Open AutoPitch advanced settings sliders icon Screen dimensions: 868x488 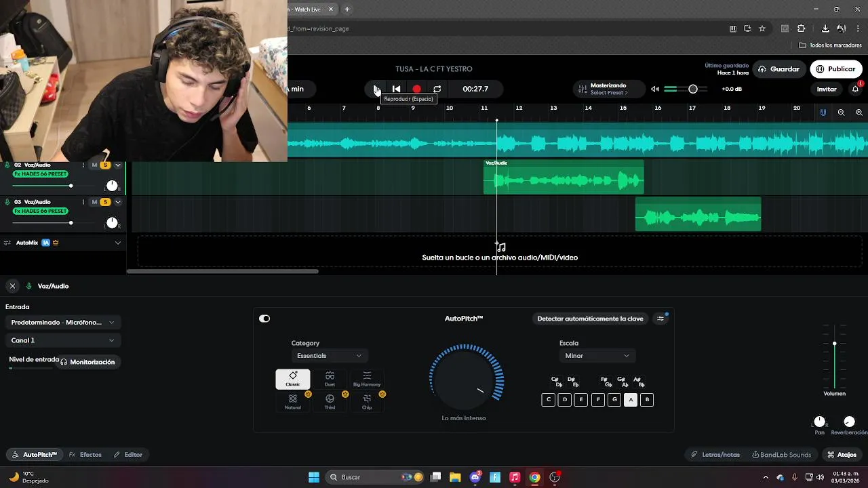[x=660, y=319]
